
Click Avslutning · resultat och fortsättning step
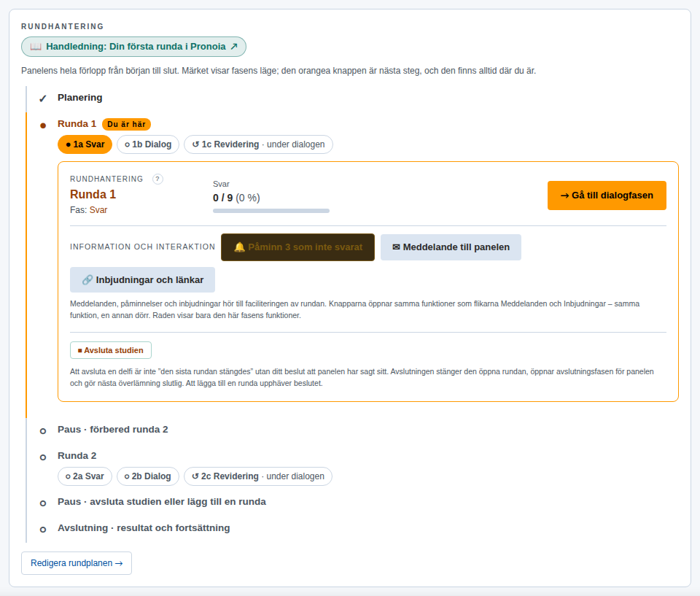click(x=144, y=528)
